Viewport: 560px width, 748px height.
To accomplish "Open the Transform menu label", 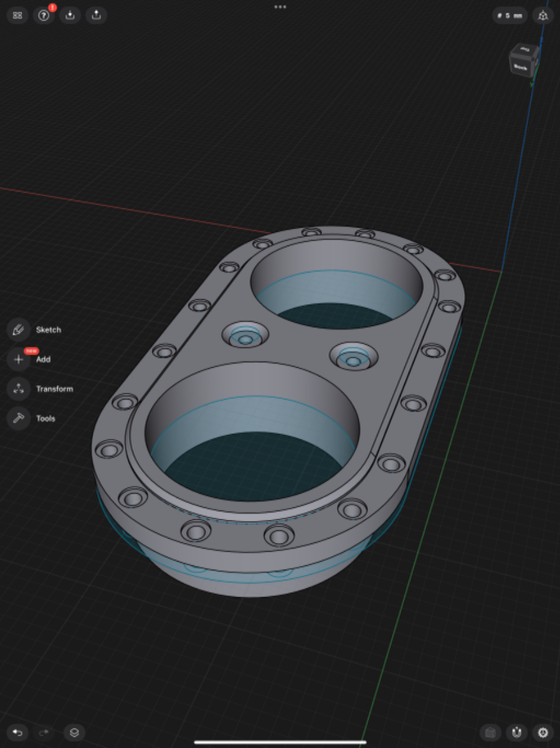I will [x=54, y=389].
